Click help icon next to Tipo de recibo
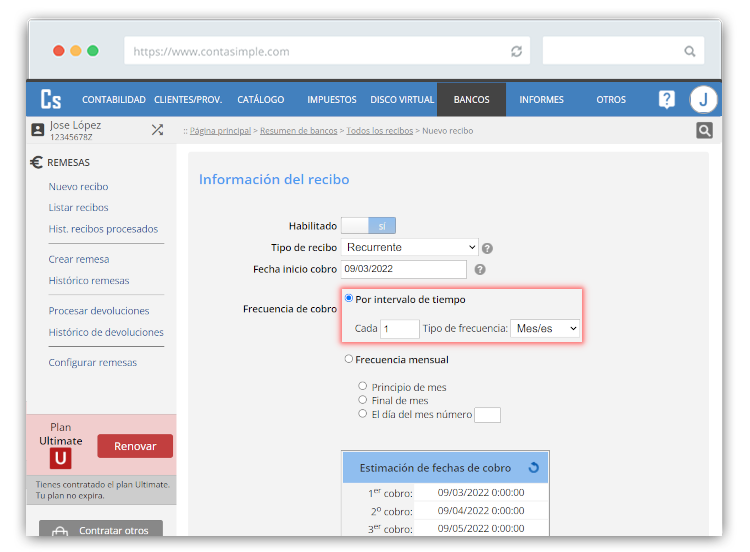 pyautogui.click(x=487, y=248)
